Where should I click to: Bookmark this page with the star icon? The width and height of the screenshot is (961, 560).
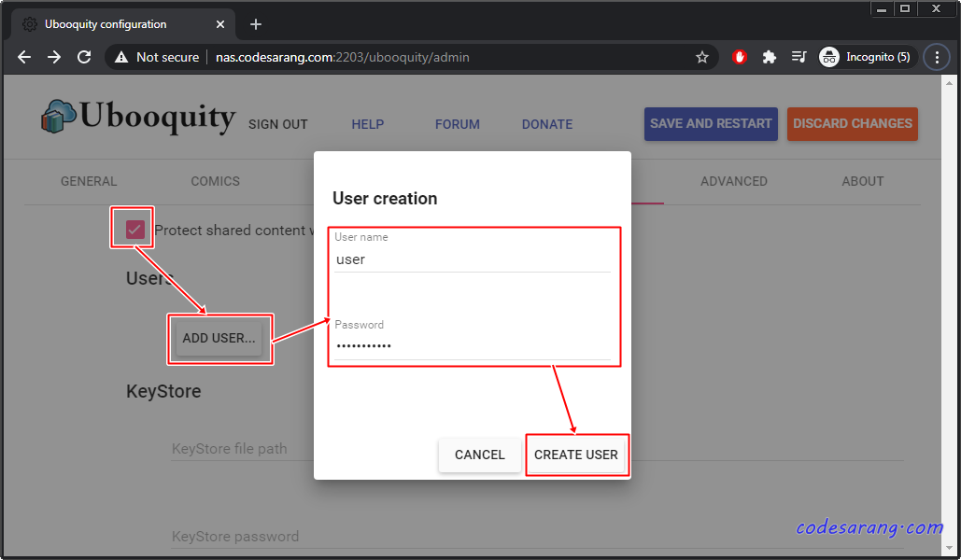coord(701,57)
